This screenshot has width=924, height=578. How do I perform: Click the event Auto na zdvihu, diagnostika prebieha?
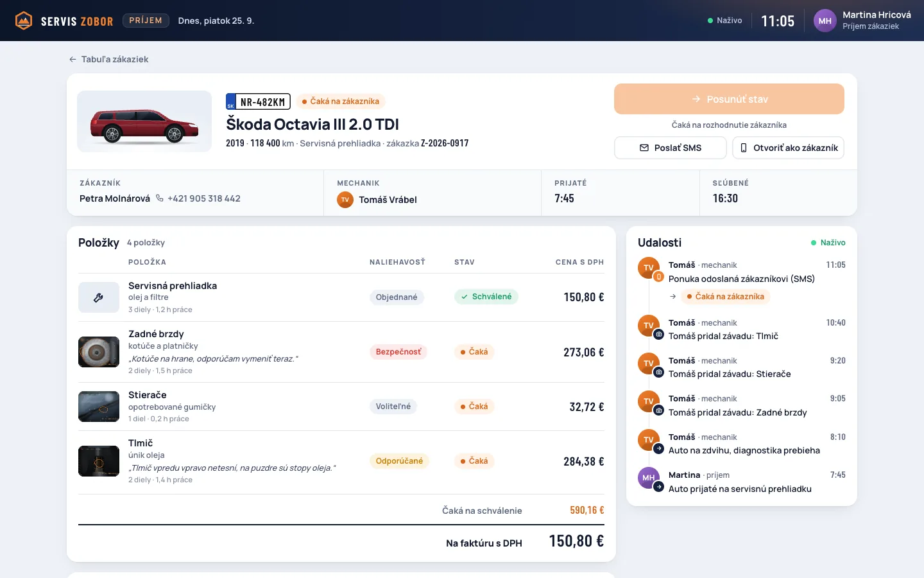click(x=744, y=450)
